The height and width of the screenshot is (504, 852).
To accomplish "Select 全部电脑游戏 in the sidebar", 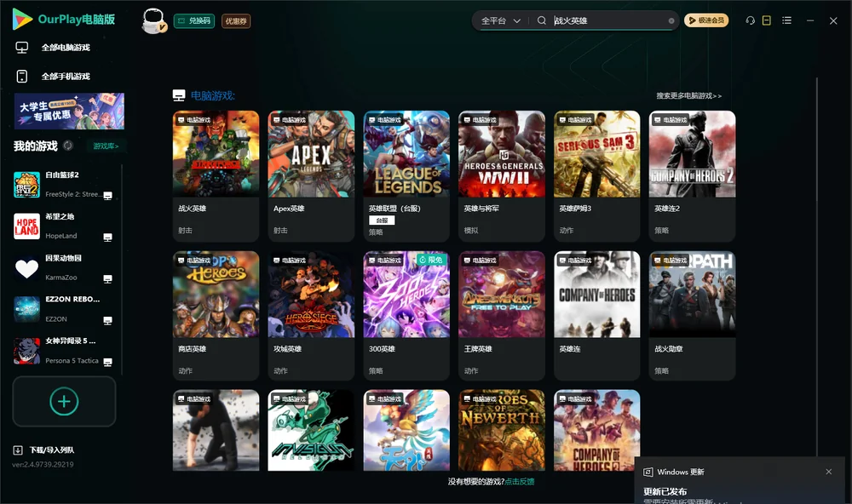I will pos(66,48).
